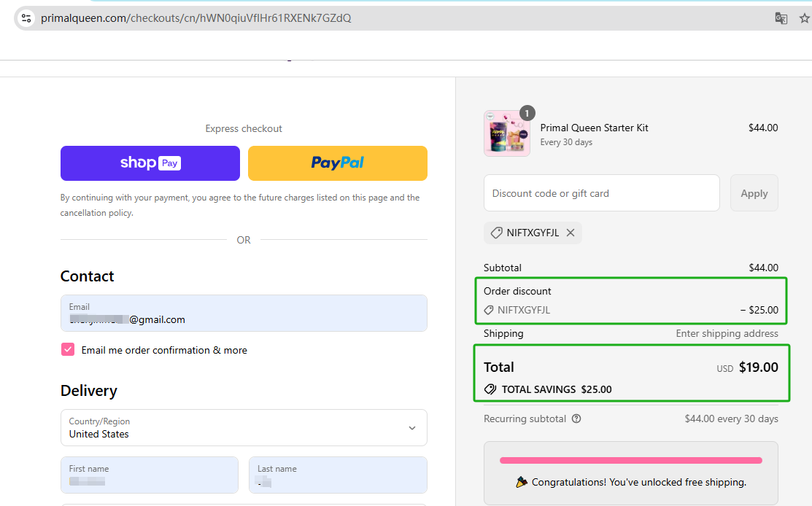This screenshot has height=506, width=812.
Task: Click the Discount code or gift card field
Action: (x=602, y=193)
